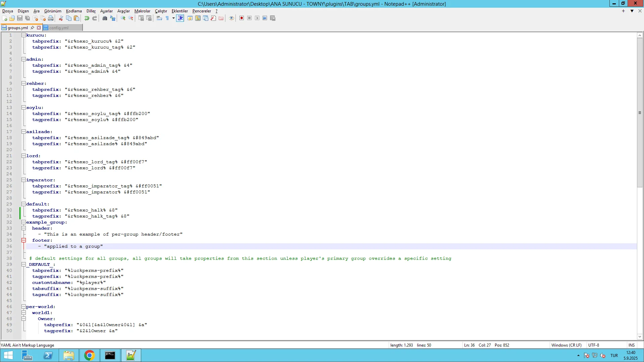The image size is (644, 362).
Task: Zoom out using magnifier minus icon
Action: point(131,18)
